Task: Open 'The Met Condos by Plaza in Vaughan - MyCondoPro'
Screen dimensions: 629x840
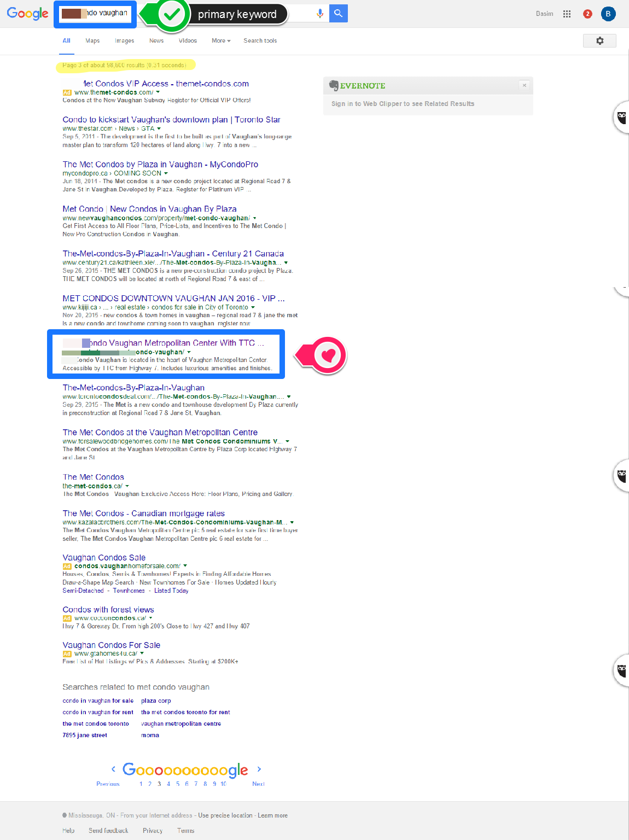Action: coord(160,164)
